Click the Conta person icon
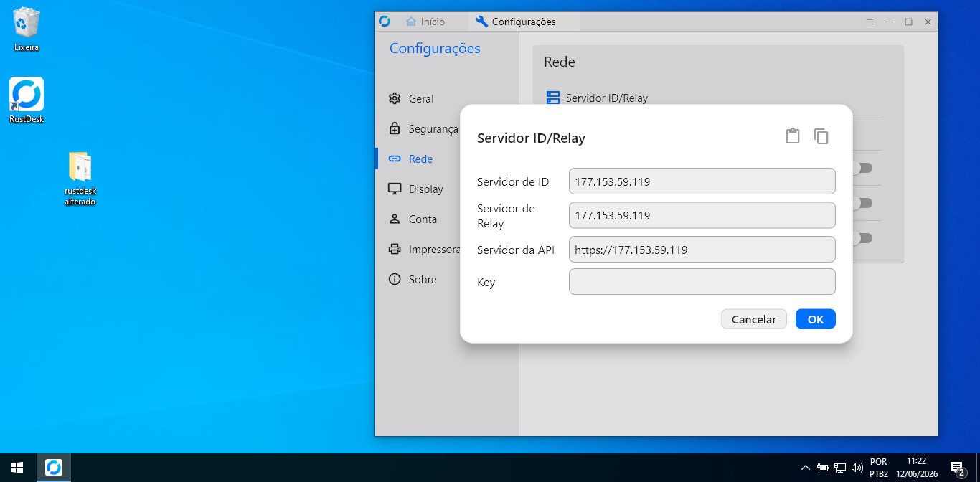The image size is (980, 482). coord(395,219)
